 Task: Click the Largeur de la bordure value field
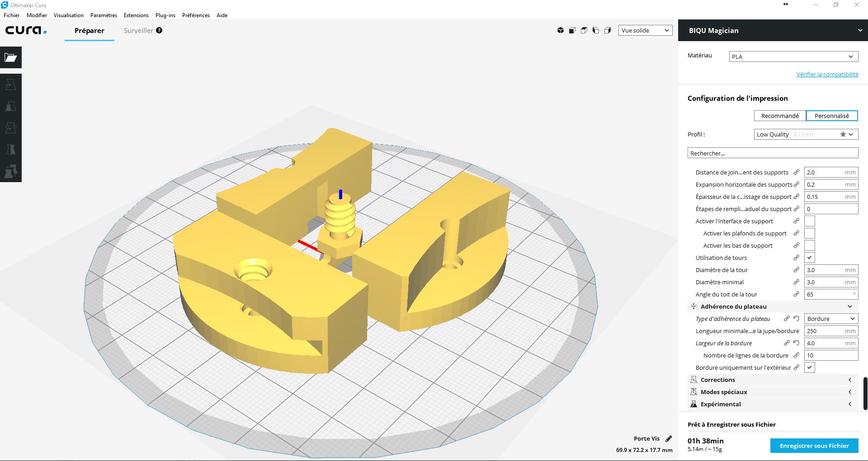click(x=831, y=343)
